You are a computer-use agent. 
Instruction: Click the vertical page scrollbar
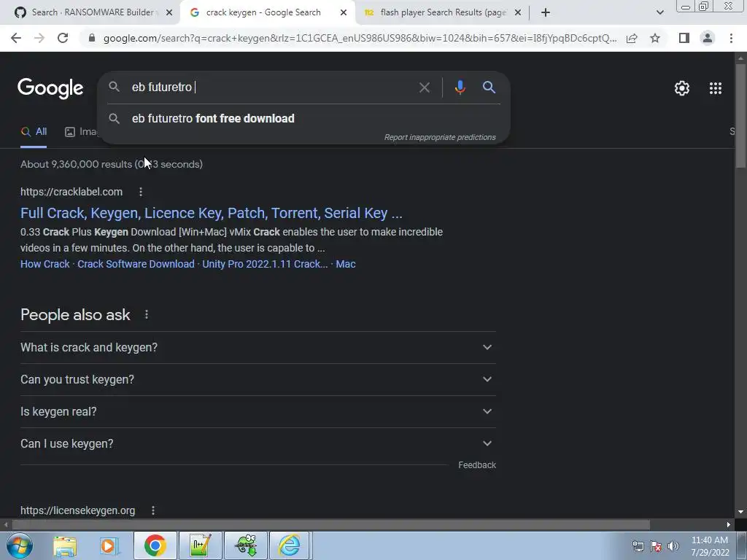[740, 116]
